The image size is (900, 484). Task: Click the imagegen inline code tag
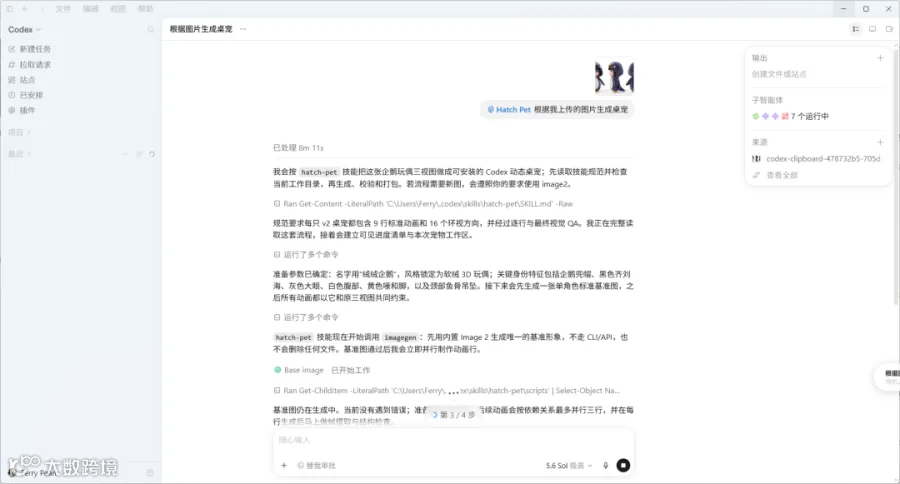tap(400, 337)
